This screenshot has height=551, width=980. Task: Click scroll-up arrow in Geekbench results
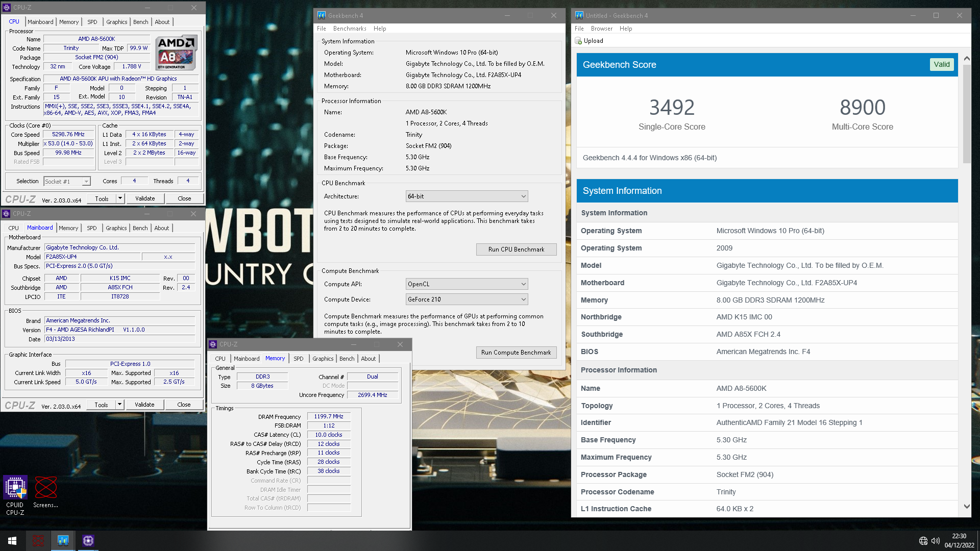coord(966,59)
